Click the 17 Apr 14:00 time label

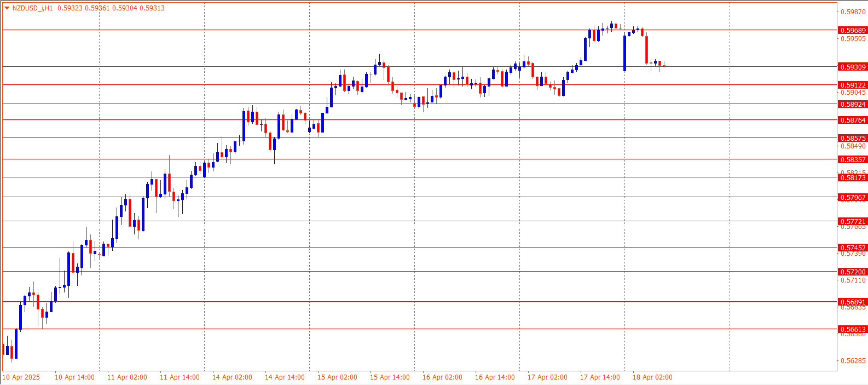click(x=600, y=377)
